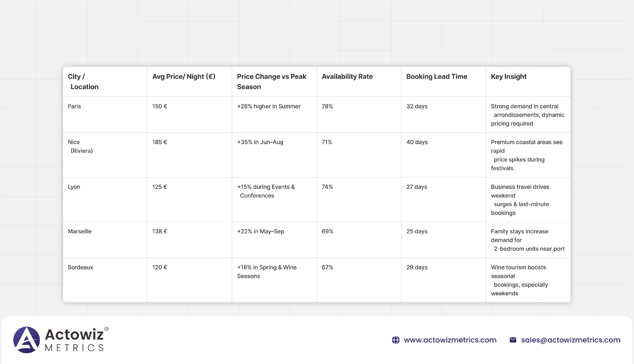634x364 pixels.
Task: Select the 125 € price cell for Lyon
Action: pos(160,187)
